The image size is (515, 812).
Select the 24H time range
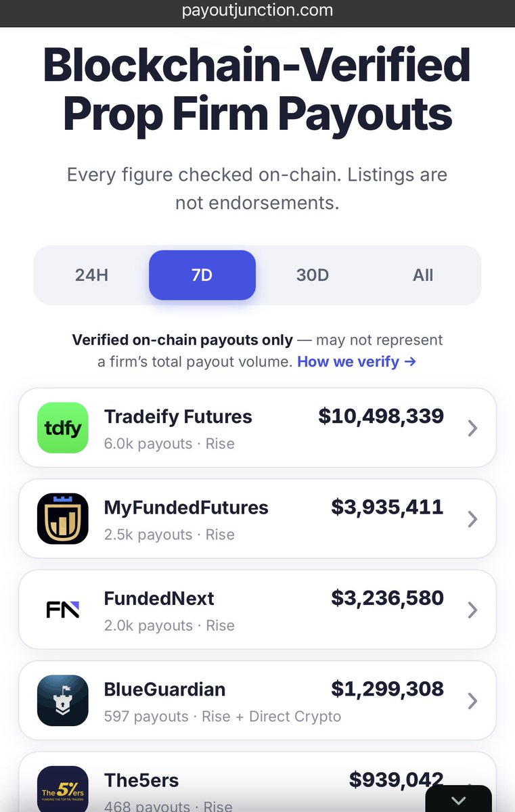[91, 275]
